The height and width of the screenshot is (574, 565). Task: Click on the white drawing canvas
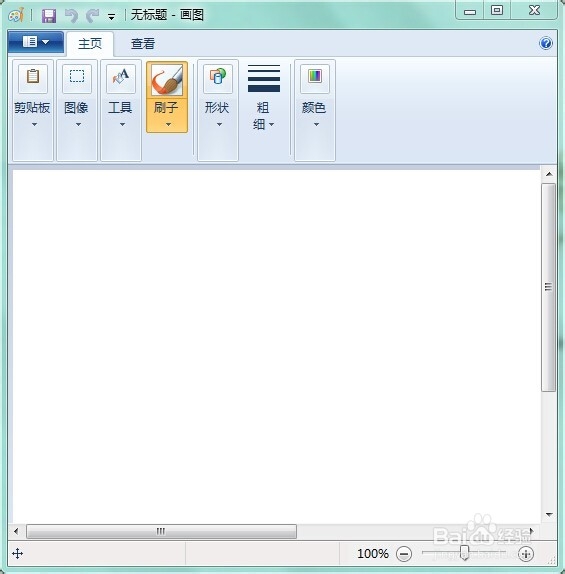tap(276, 346)
